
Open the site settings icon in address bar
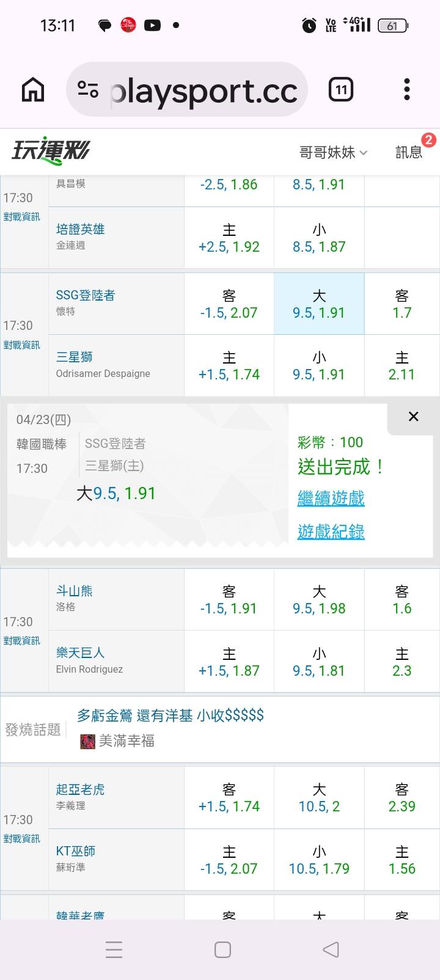pos(88,90)
